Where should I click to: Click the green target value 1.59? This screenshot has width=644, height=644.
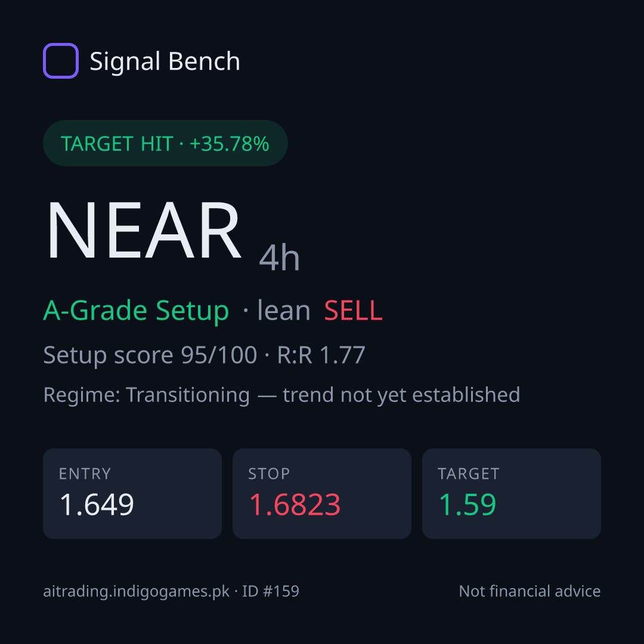467,504
